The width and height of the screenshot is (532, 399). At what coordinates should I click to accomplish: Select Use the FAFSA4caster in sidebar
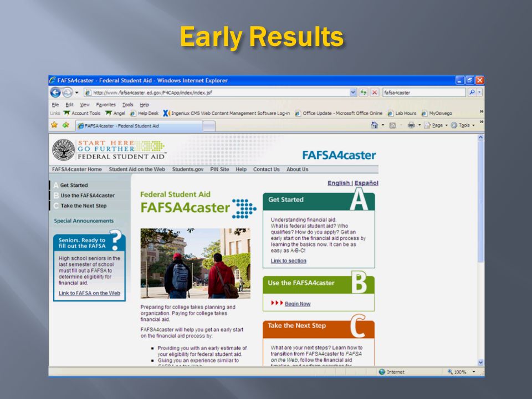87,196
